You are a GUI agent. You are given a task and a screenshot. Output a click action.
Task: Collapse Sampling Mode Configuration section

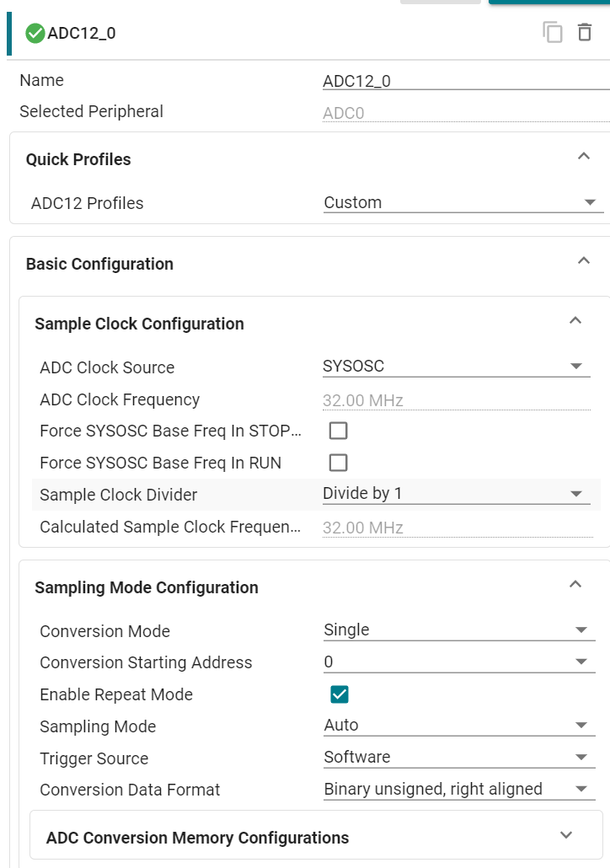[575, 584]
